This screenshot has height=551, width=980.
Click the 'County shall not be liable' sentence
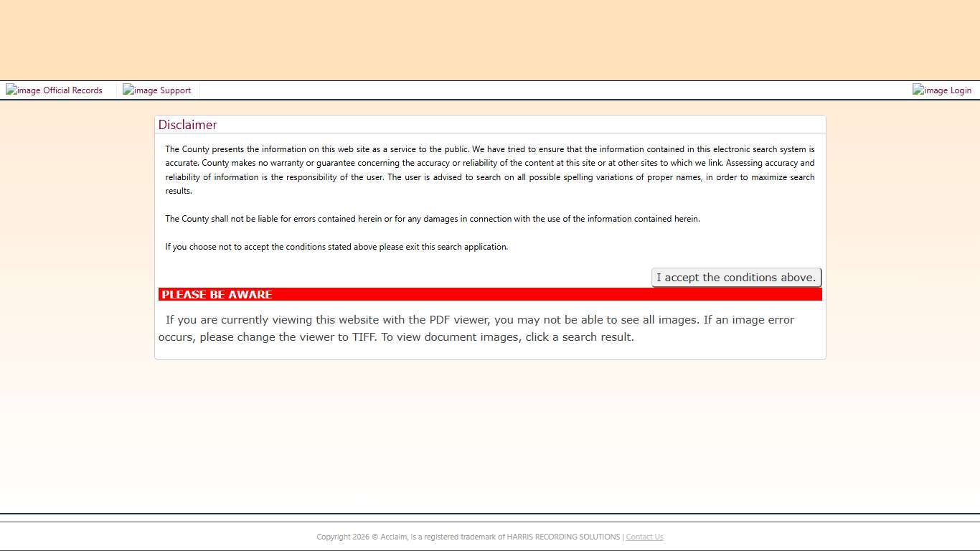click(432, 219)
